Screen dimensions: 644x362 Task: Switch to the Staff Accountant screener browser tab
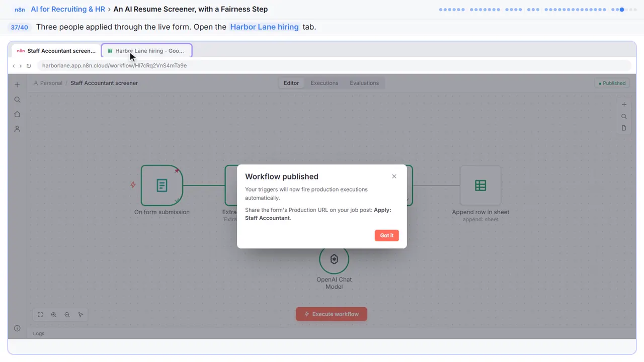[56, 51]
